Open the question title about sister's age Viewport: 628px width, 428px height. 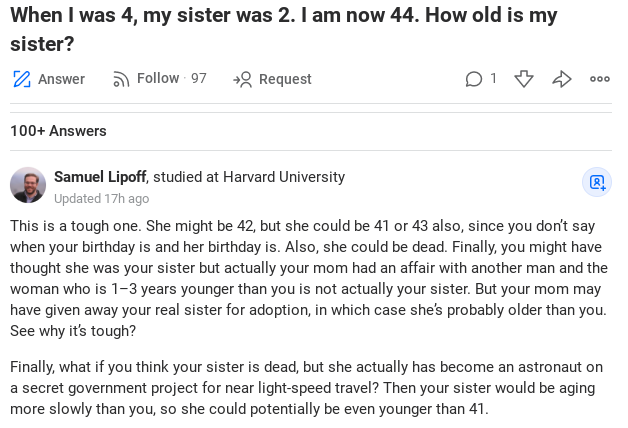[284, 30]
